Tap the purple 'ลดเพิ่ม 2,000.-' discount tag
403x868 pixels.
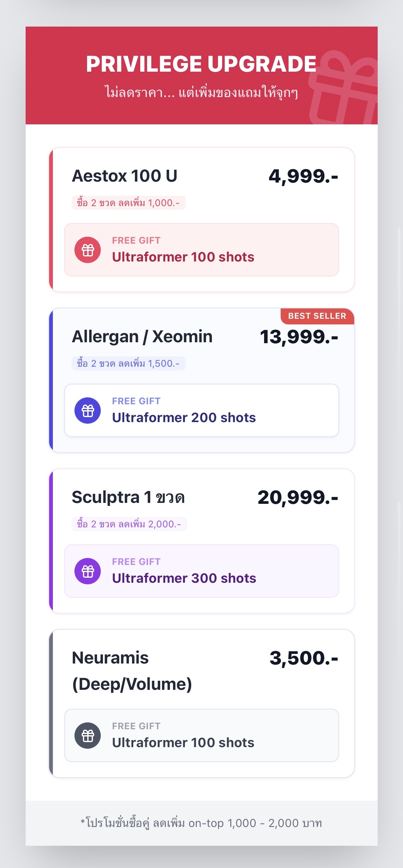click(129, 524)
